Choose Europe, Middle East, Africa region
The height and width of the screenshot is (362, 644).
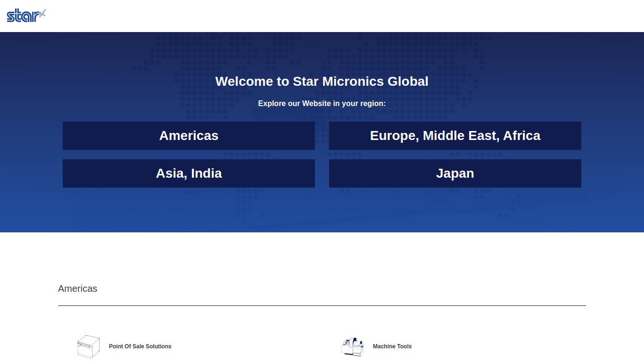[455, 136]
